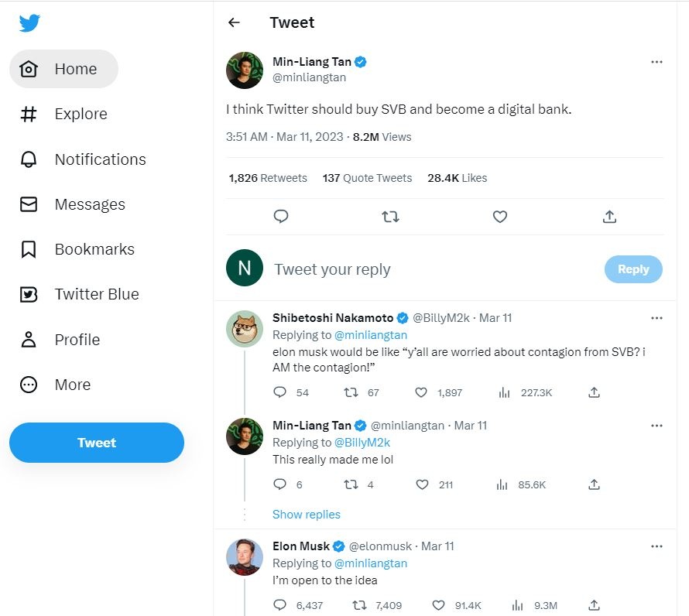689x616 pixels.
Task: Open Elon Musk's profile picture
Action: point(245,557)
